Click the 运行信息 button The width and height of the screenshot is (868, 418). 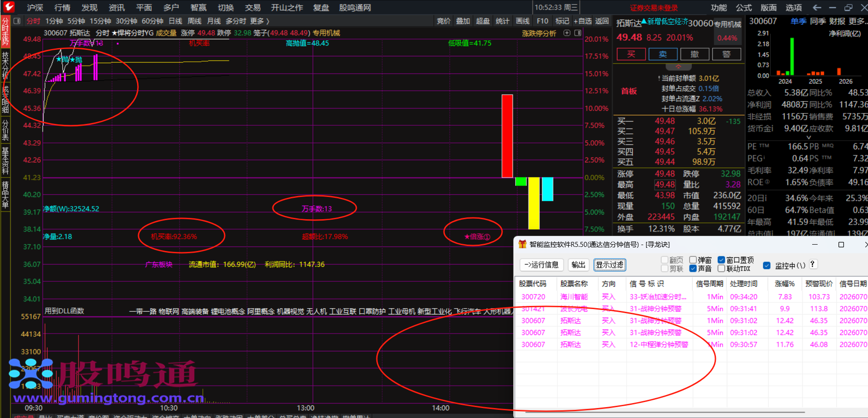click(542, 265)
